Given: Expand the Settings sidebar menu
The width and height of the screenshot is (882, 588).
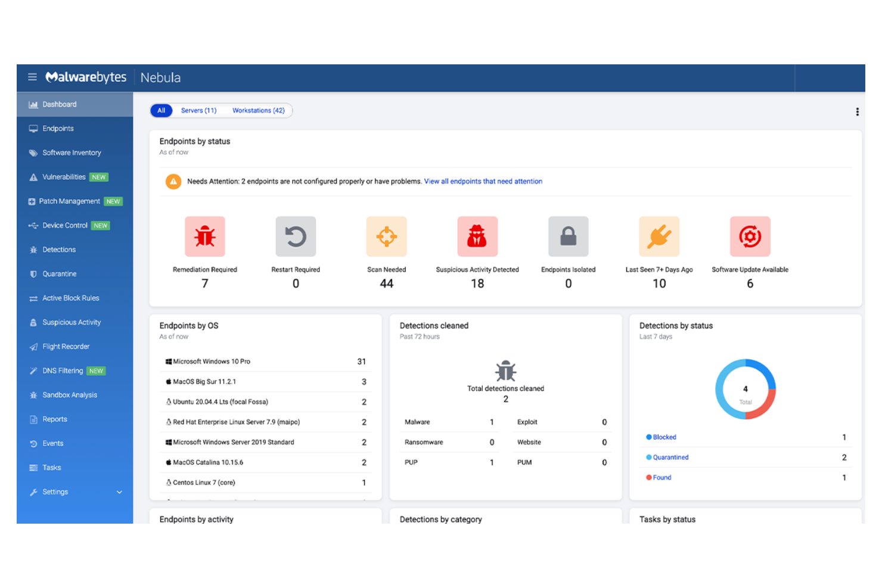Looking at the screenshot, I should [x=55, y=491].
